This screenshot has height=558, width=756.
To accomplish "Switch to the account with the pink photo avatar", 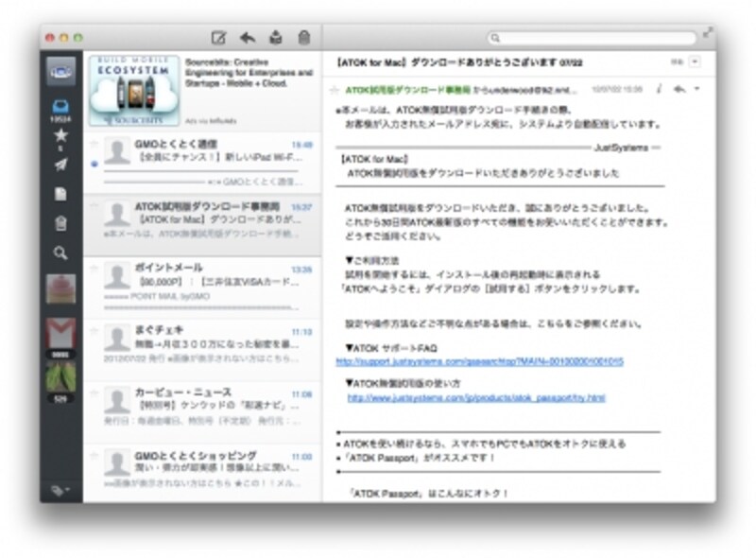I will 60,289.
